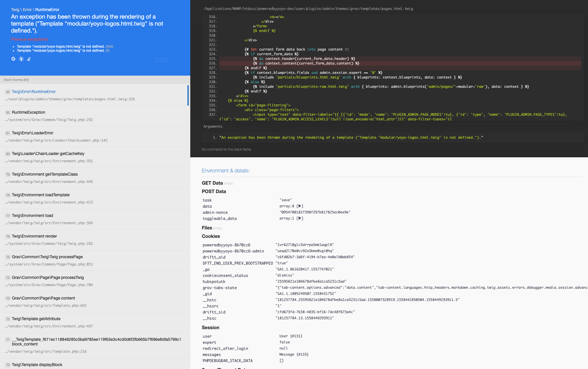This screenshot has height=369, width=588.
Task: Select frame 71 __TwigTemplate block_content
Action: pos(95,345)
